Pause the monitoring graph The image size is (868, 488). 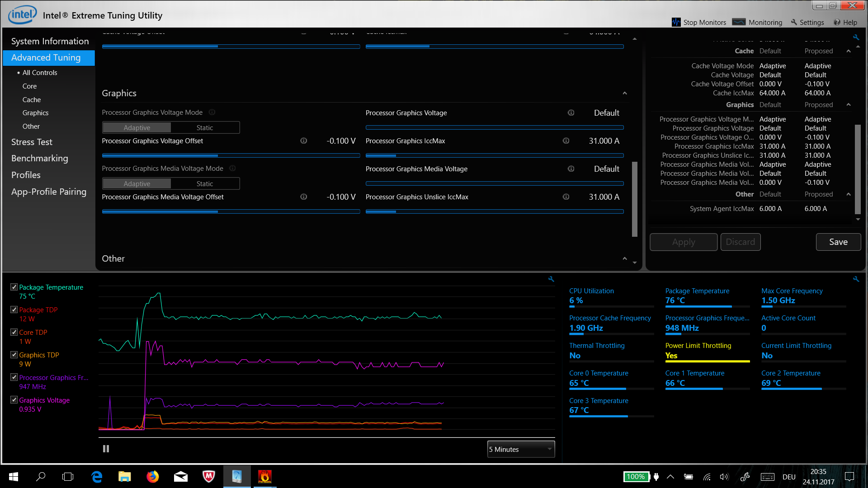(x=106, y=449)
